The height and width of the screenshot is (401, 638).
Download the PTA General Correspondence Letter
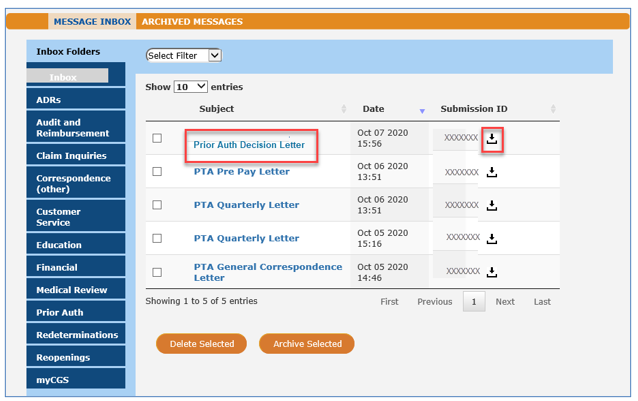[491, 271]
